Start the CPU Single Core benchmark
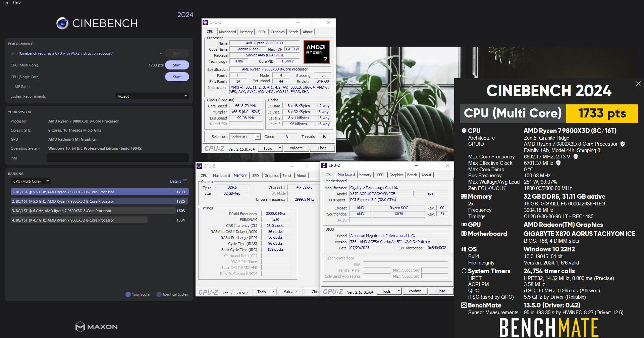 coord(177,77)
